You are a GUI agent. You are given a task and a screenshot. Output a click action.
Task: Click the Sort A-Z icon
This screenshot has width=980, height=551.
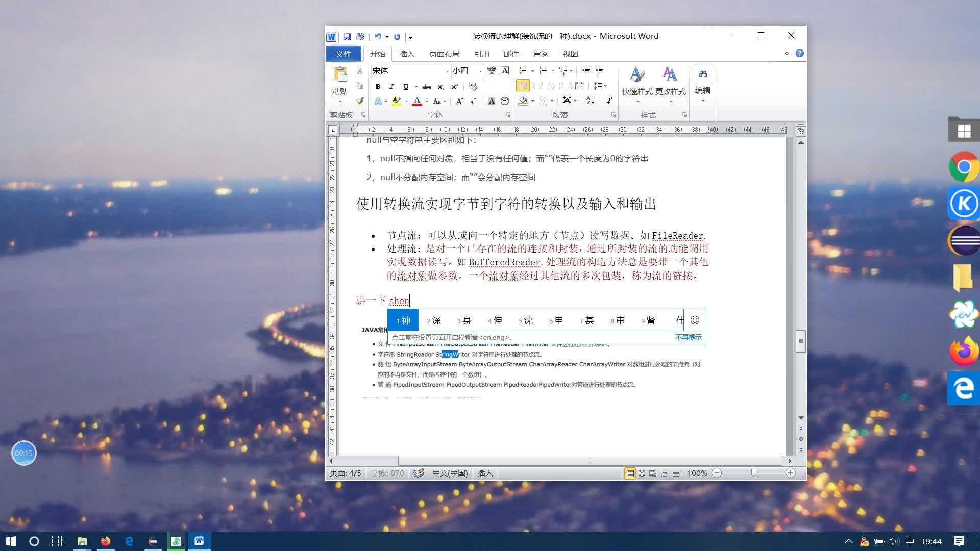pyautogui.click(x=591, y=101)
